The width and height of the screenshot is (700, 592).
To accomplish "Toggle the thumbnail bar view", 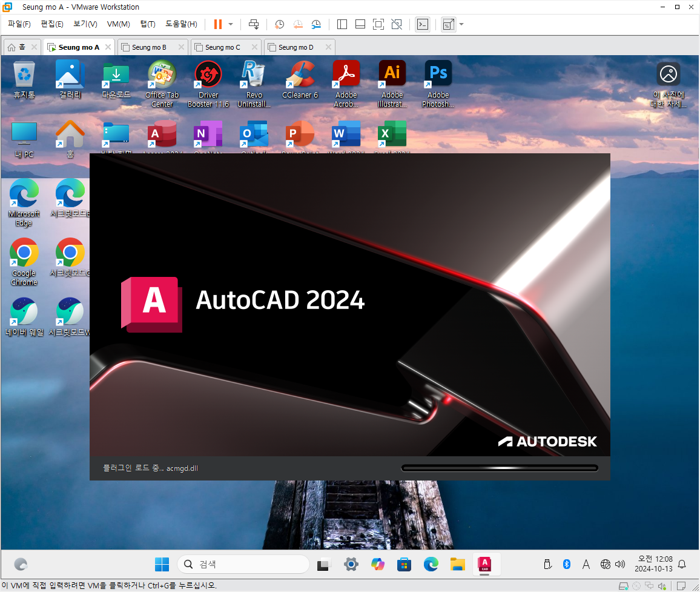I will point(360,24).
